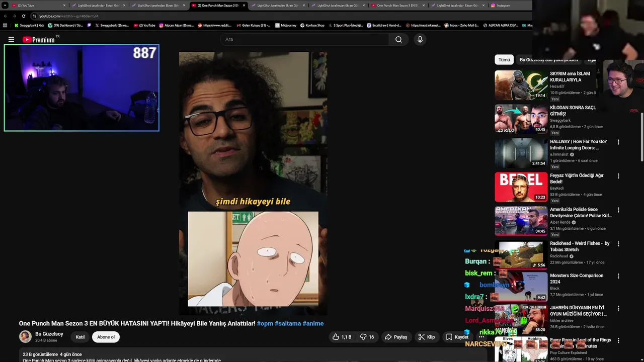Viewport: 644px width, 362px height.
Task: Open options menu for Monsters Size Comparison
Action: click(x=618, y=276)
